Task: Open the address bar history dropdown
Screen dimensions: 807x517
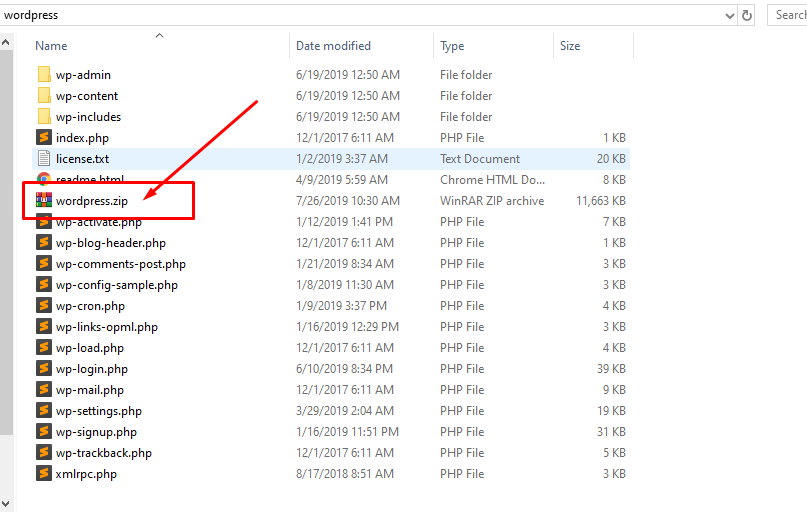Action: point(729,16)
